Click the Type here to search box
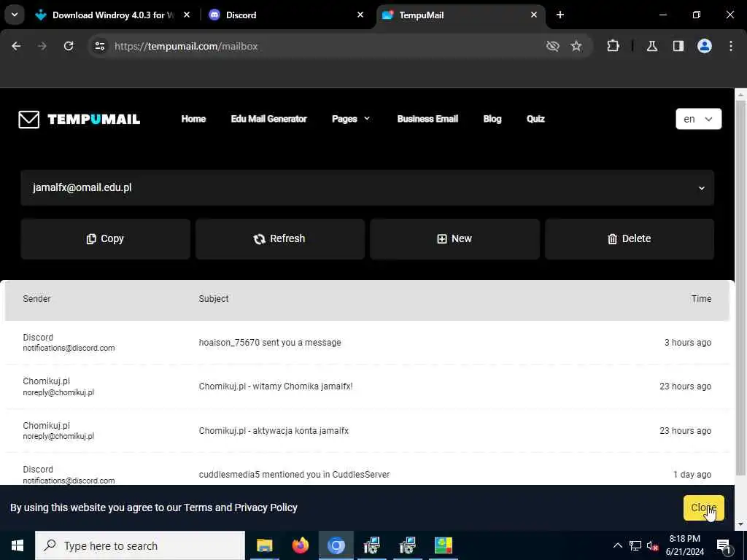747x560 pixels. [x=140, y=545]
